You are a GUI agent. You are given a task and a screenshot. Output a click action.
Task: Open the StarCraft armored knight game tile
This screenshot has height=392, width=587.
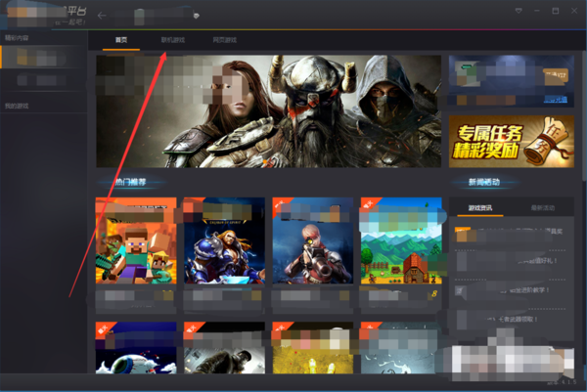click(x=224, y=240)
